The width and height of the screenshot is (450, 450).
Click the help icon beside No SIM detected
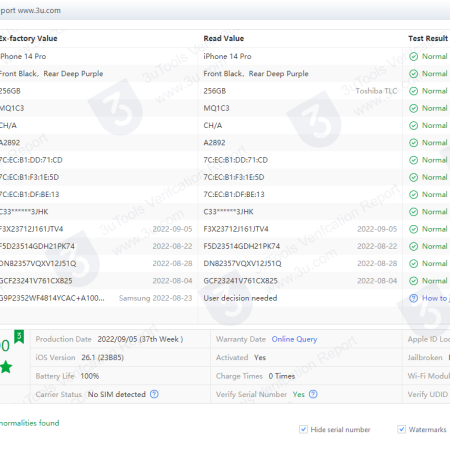pos(154,394)
